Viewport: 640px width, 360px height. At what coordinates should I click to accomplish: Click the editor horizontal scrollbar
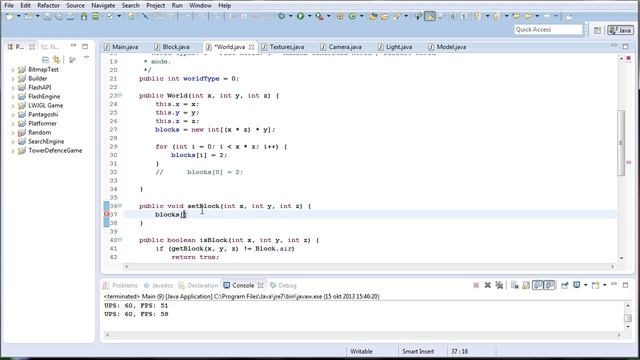click(x=369, y=267)
